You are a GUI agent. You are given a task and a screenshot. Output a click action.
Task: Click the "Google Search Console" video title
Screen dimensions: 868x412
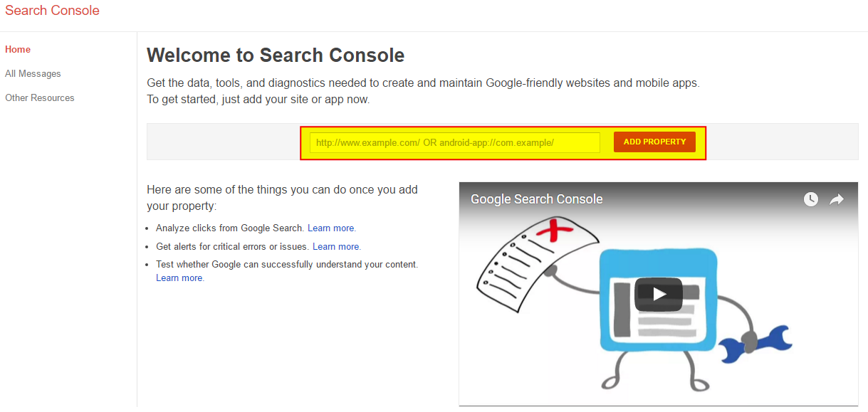[x=537, y=199]
